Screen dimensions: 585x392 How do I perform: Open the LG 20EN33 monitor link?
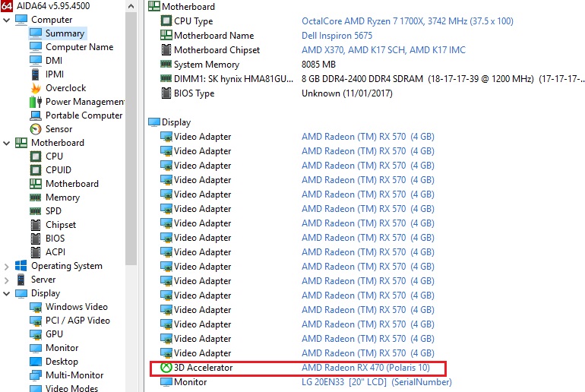click(x=376, y=382)
